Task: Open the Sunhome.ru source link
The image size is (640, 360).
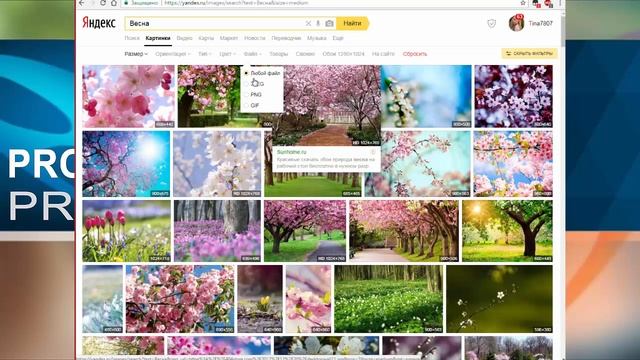Action: tap(291, 152)
